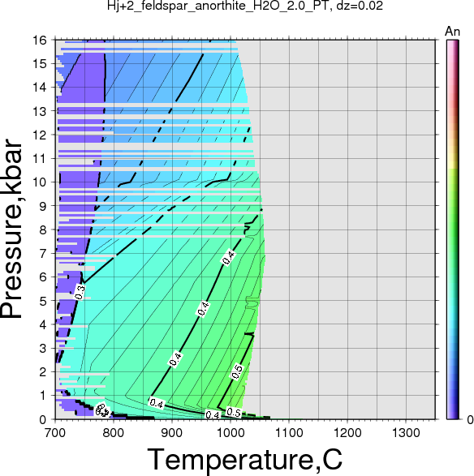Click pressure axis tick label '11'
474x476 pixels.
pyautogui.click(x=40, y=158)
